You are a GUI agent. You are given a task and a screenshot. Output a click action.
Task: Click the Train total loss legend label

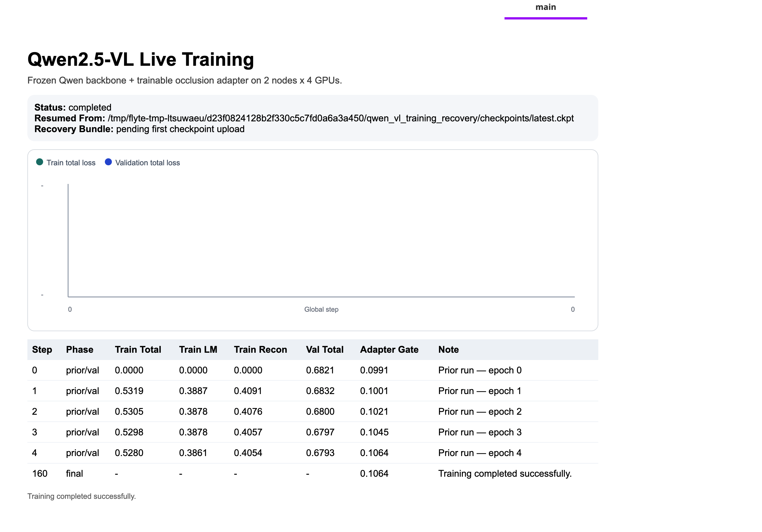(x=71, y=163)
